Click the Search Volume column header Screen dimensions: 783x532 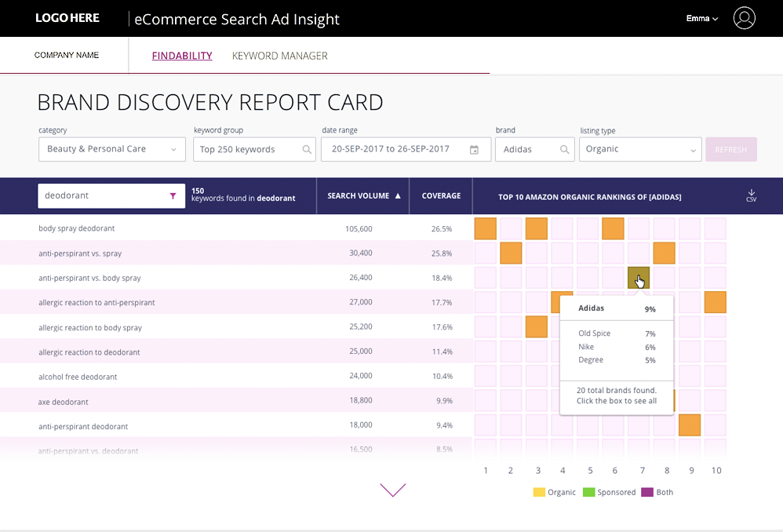point(358,196)
